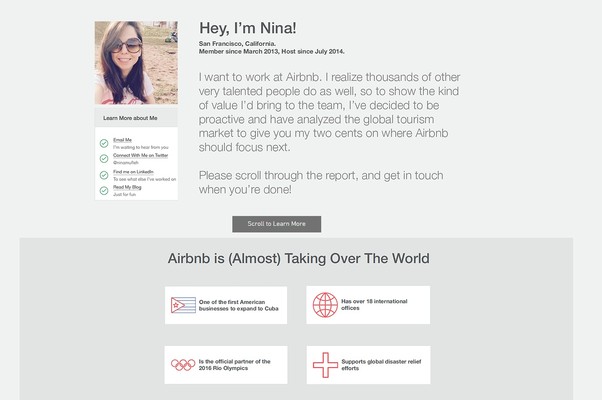Select the 2016 Rio Olympics partner card text
The height and width of the screenshot is (400, 602).
coord(235,365)
